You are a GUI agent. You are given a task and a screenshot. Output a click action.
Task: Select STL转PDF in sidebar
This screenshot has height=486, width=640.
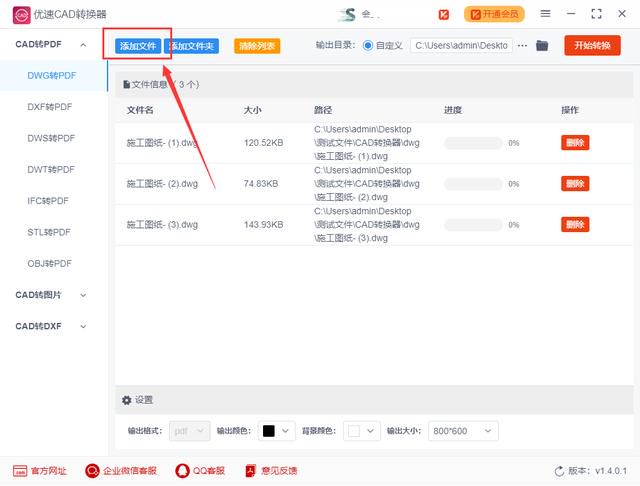[49, 232]
